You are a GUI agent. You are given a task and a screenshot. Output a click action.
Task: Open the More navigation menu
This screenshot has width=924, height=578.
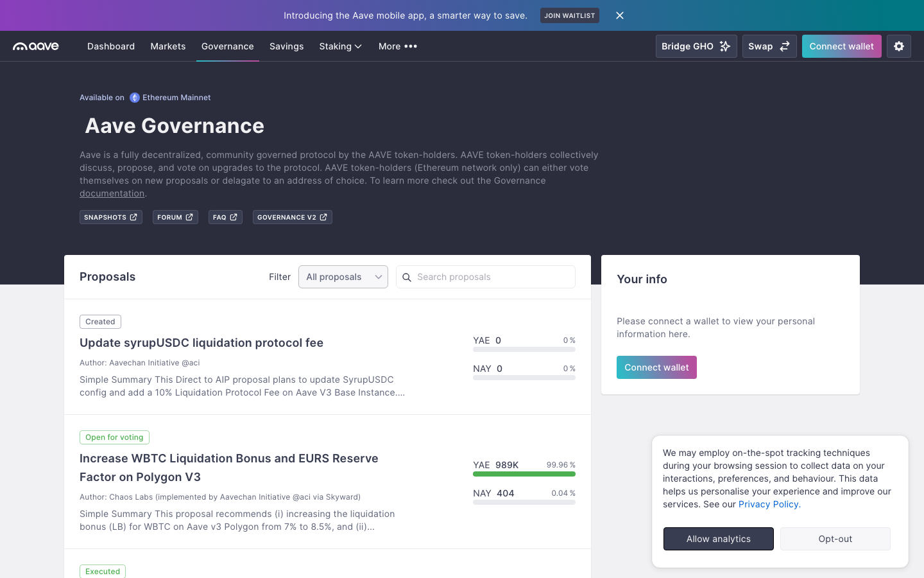pyautogui.click(x=397, y=46)
